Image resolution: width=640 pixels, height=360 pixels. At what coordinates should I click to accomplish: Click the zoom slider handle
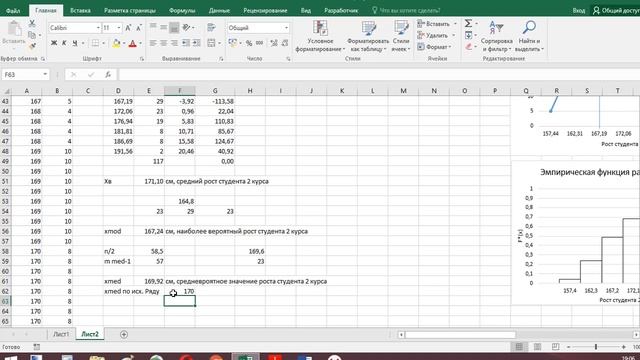[596, 347]
